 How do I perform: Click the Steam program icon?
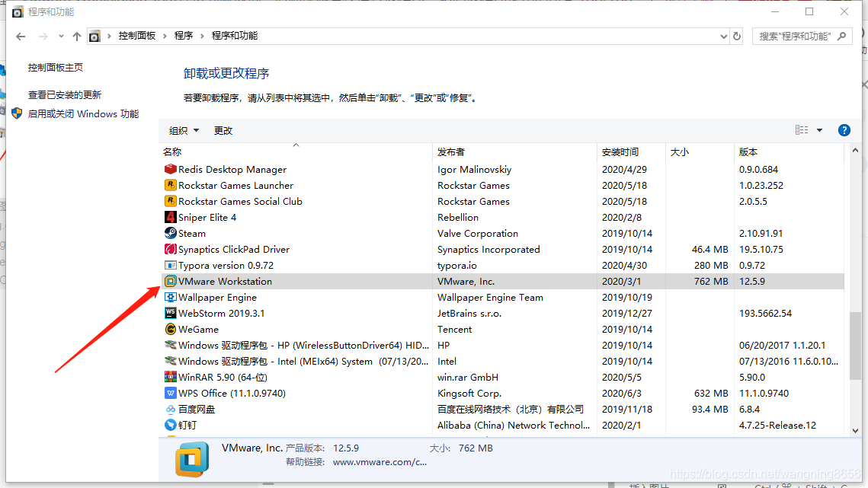click(x=171, y=234)
